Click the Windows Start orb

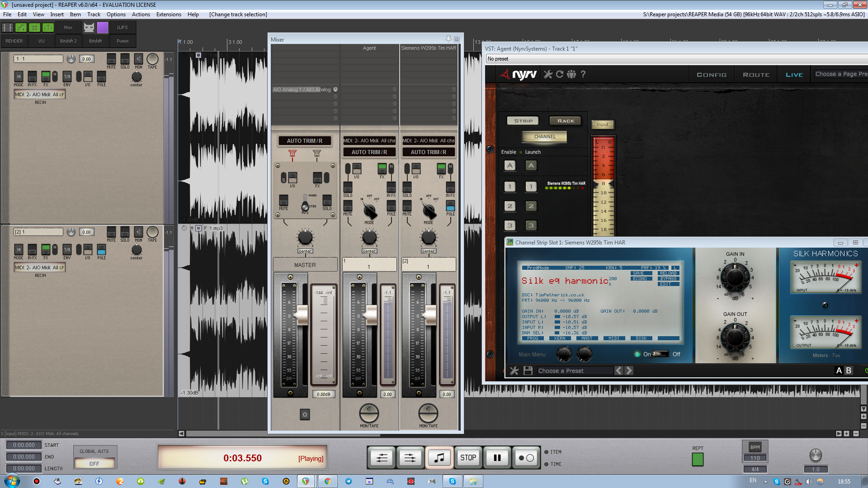[11, 481]
